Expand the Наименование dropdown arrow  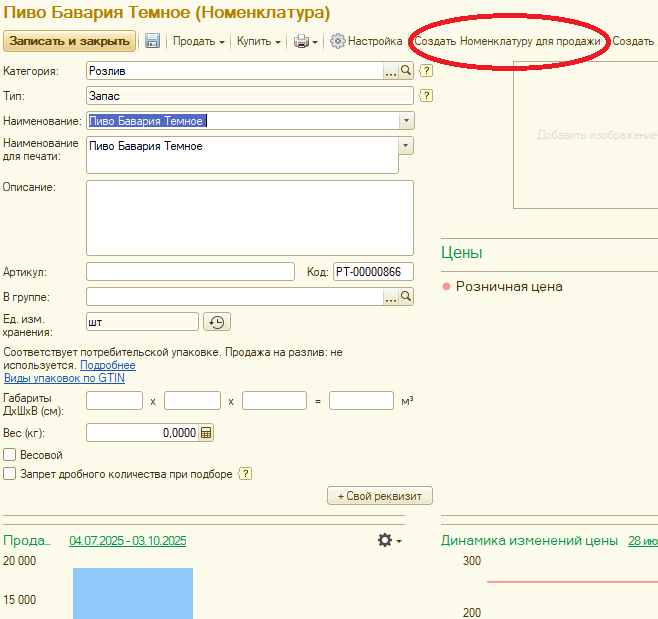(406, 121)
